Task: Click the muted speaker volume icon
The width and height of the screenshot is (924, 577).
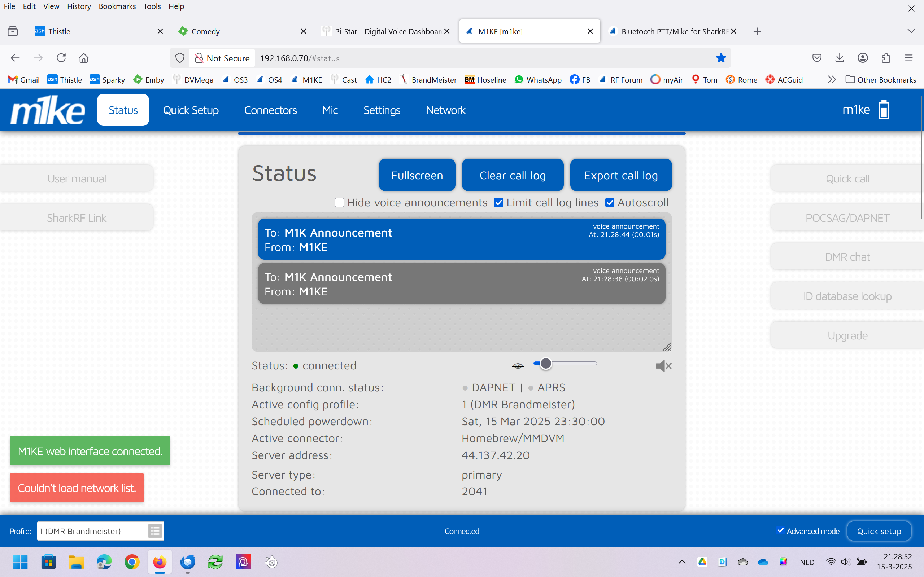Action: [663, 366]
